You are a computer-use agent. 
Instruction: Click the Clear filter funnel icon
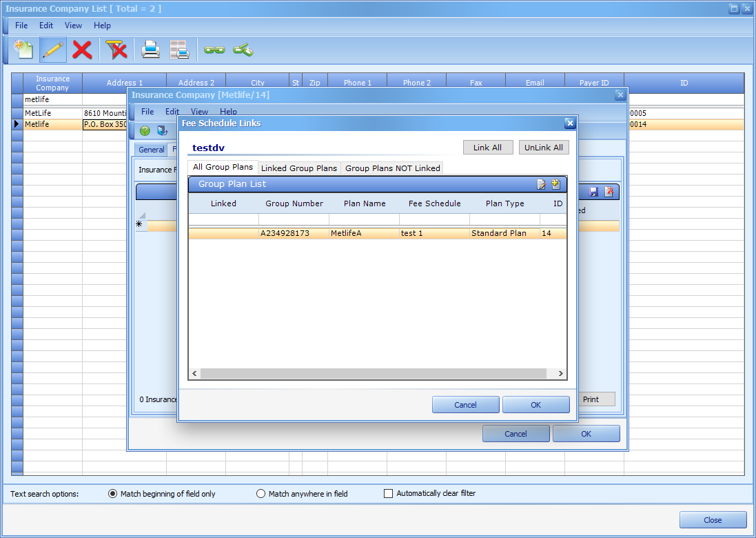click(116, 50)
